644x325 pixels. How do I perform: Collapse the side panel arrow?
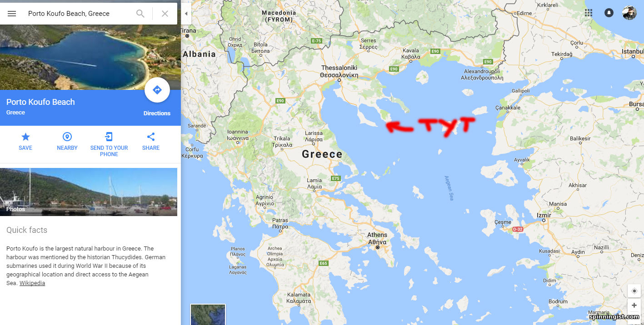pos(186,14)
